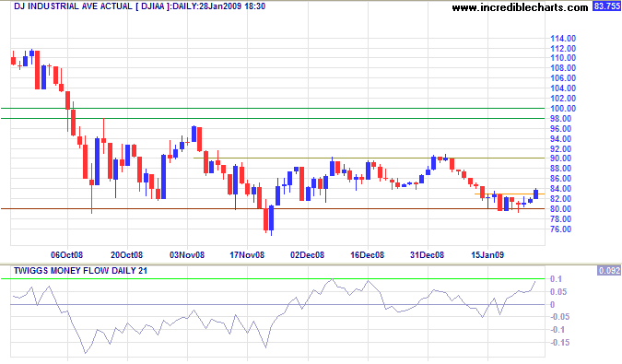Click the 82.00 price axis label
The width and height of the screenshot is (622, 364).
(x=561, y=199)
